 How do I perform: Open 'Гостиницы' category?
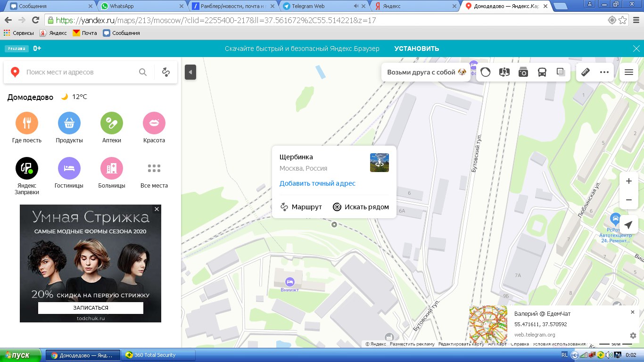69,173
